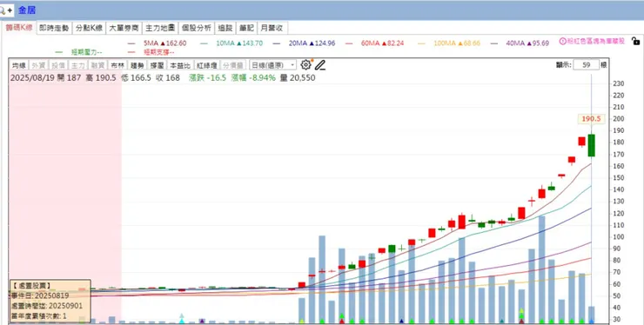
Task: Open the 筆記 tab
Action: coord(247,28)
